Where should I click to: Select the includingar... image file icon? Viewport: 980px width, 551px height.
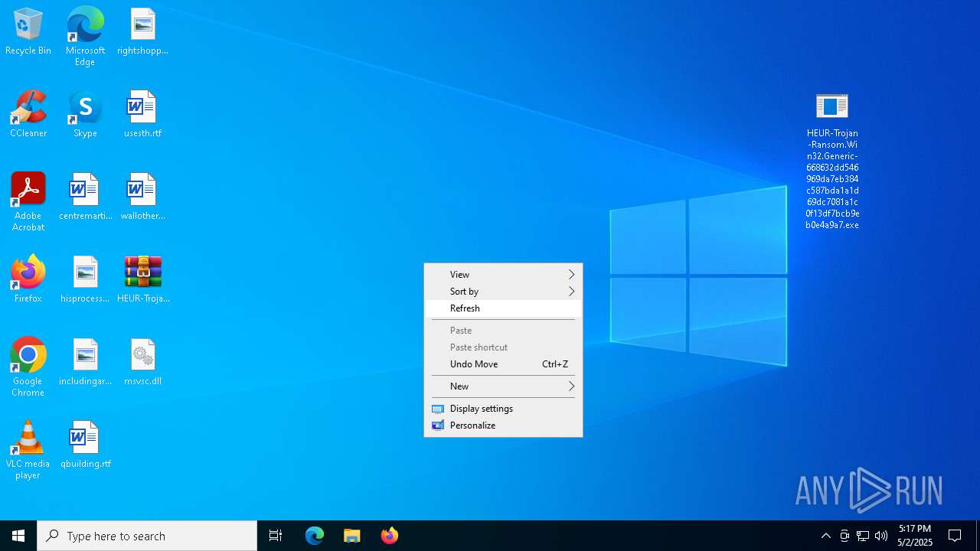pos(85,363)
